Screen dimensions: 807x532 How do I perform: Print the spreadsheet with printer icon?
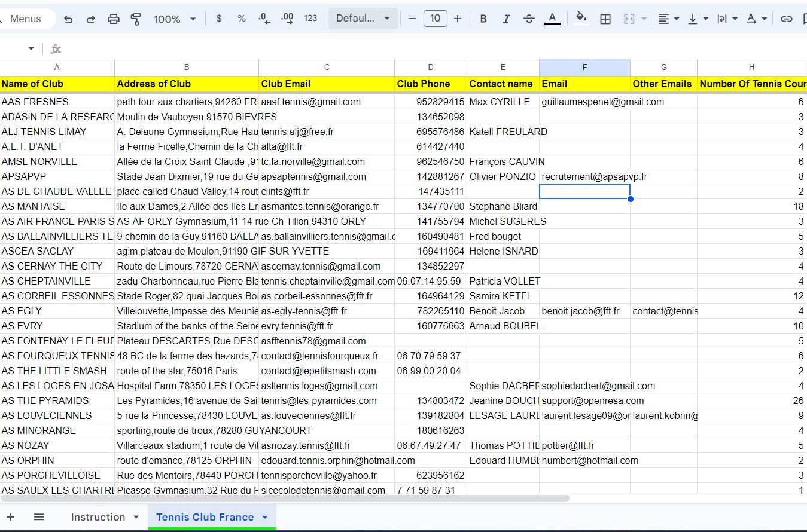click(114, 19)
